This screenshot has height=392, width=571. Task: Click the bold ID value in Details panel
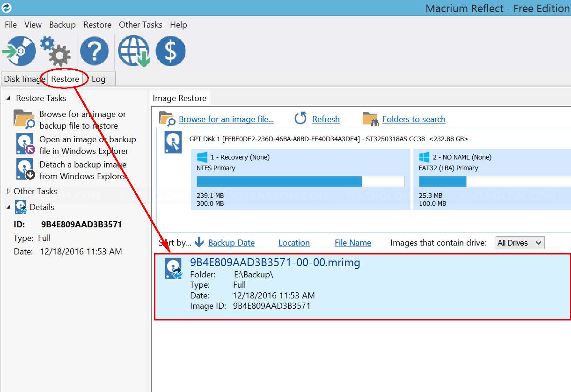coord(81,225)
